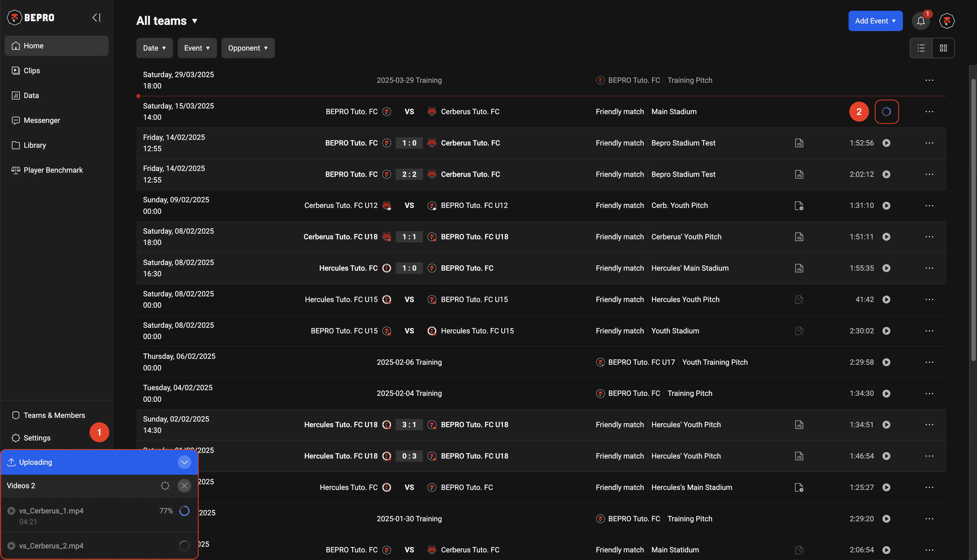The height and width of the screenshot is (560, 977).
Task: Open user profile avatar
Action: pyautogui.click(x=946, y=21)
